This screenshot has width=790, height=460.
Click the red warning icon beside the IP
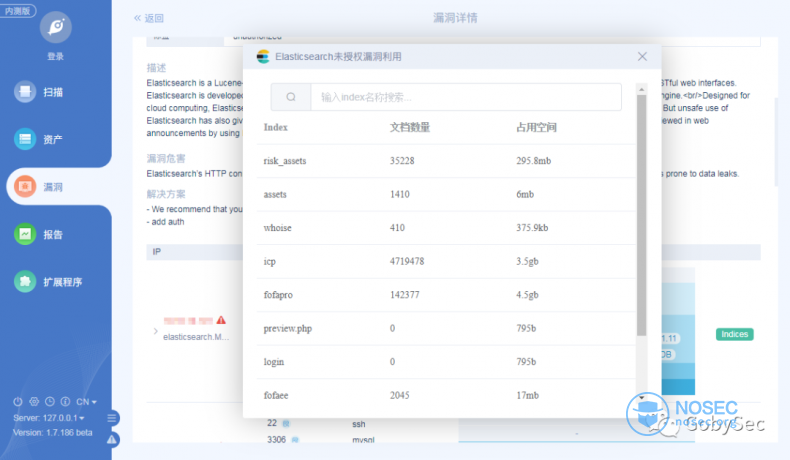click(x=221, y=320)
